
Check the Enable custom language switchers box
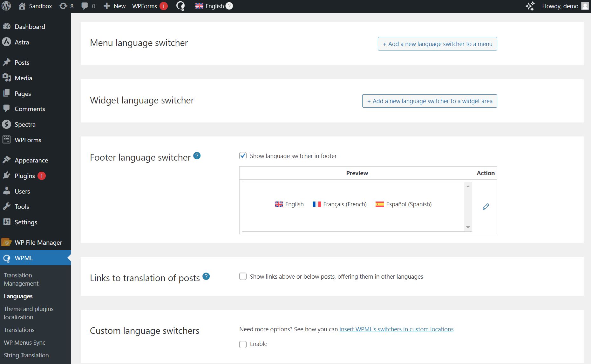pyautogui.click(x=243, y=344)
